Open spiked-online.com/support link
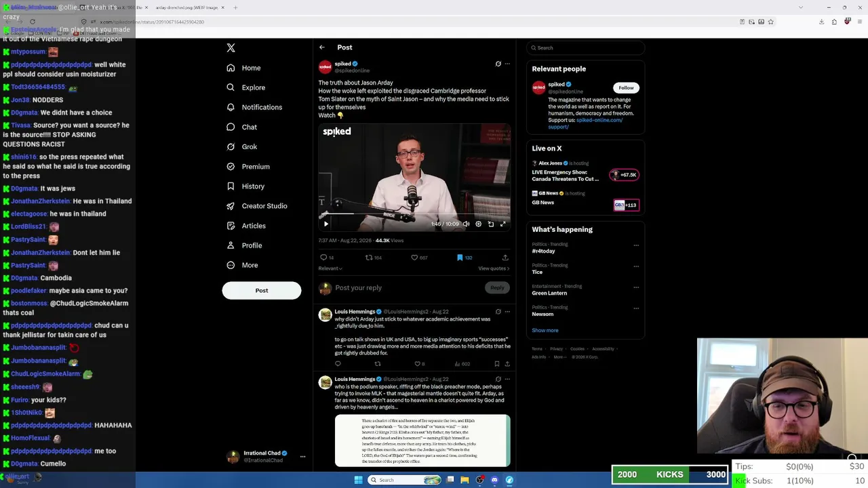The image size is (868, 488). click(x=585, y=123)
